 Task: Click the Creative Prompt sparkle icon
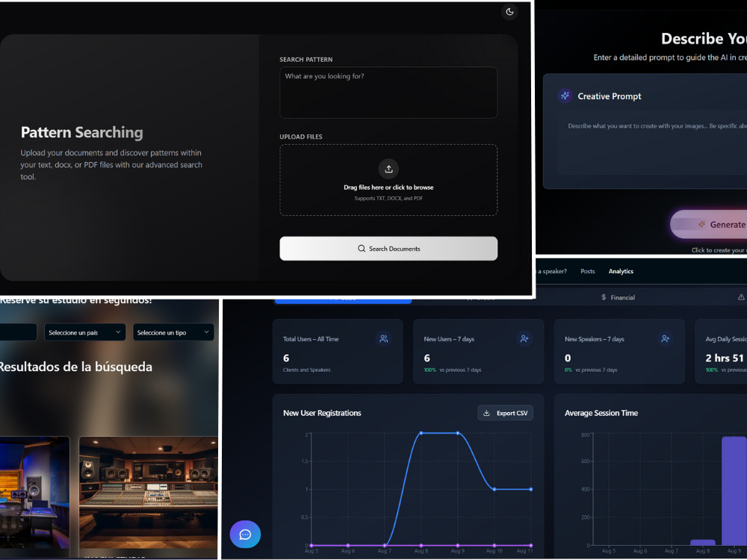point(565,96)
